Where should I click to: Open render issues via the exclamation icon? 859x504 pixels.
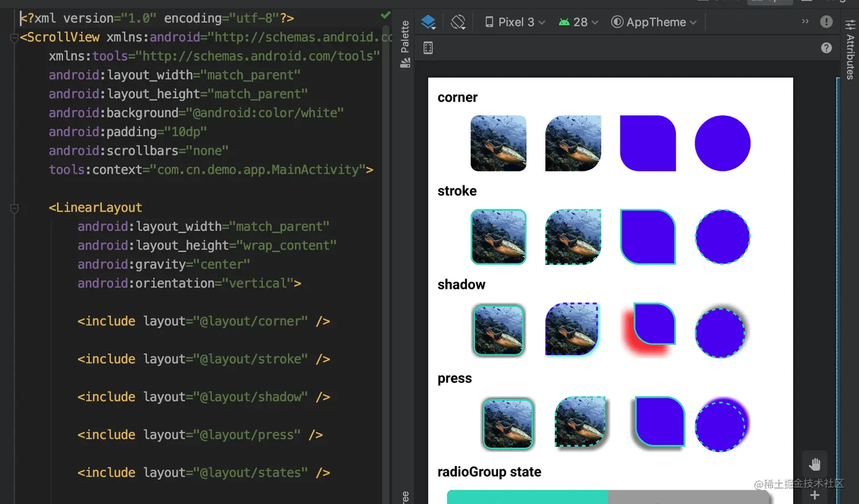pyautogui.click(x=827, y=22)
